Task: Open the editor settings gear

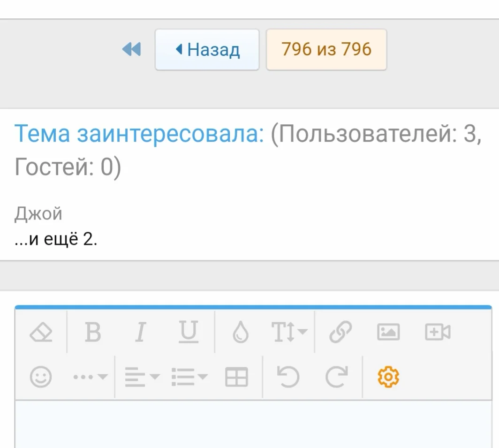Action: click(386, 375)
